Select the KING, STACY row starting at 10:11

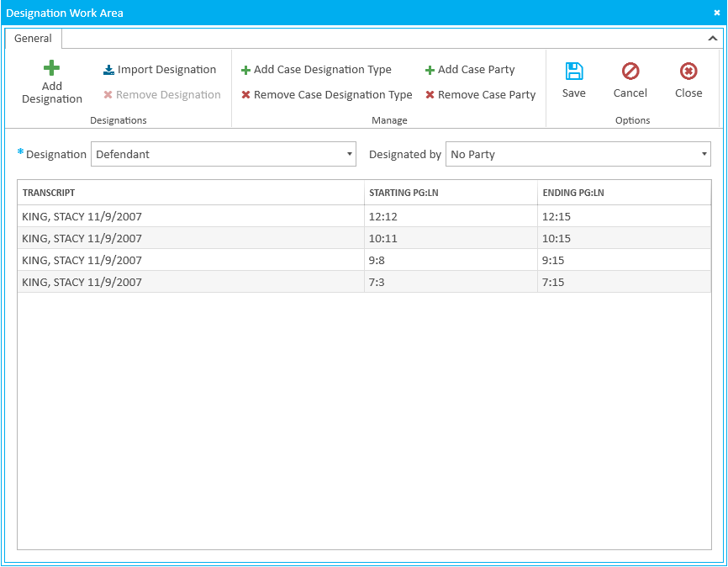coord(364,238)
